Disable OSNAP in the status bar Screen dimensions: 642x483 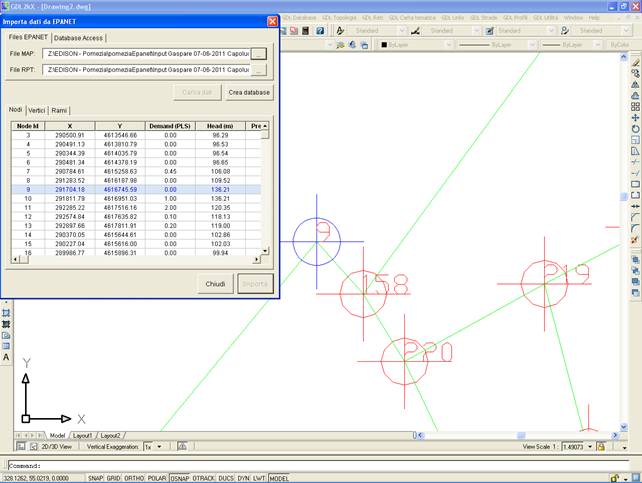tap(179, 478)
